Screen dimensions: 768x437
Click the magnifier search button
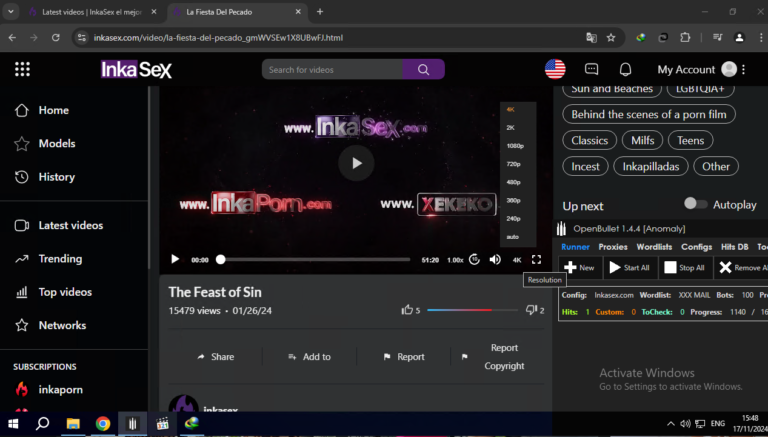pos(424,69)
